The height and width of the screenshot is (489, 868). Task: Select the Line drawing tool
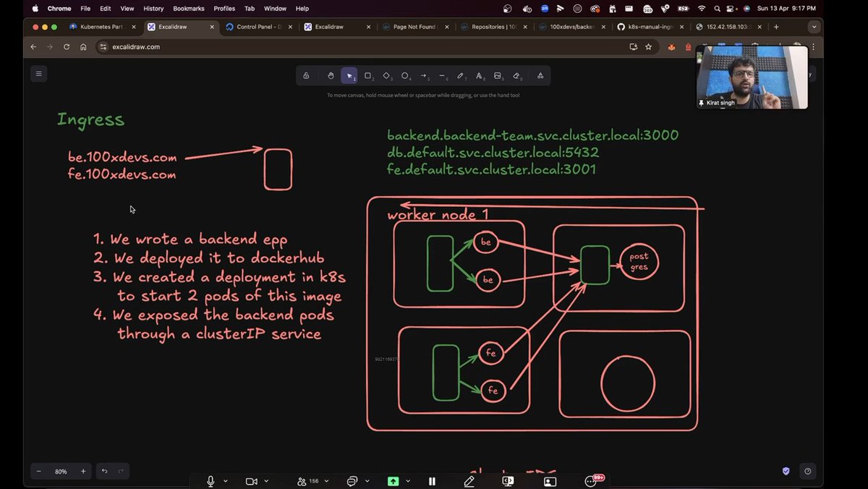pos(443,75)
